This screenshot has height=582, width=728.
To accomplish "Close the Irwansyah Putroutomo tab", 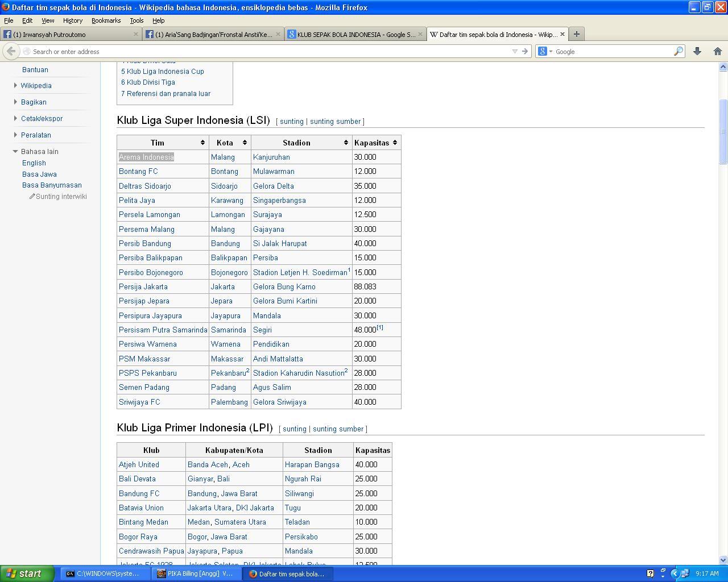I will pyautogui.click(x=136, y=34).
